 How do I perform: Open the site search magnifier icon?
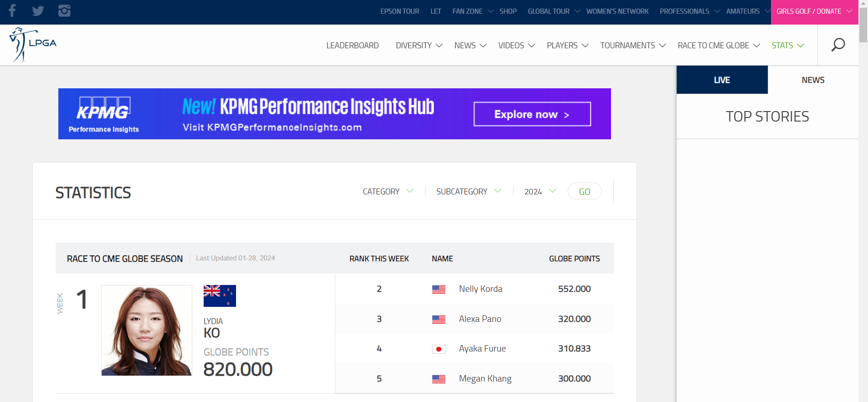(838, 45)
